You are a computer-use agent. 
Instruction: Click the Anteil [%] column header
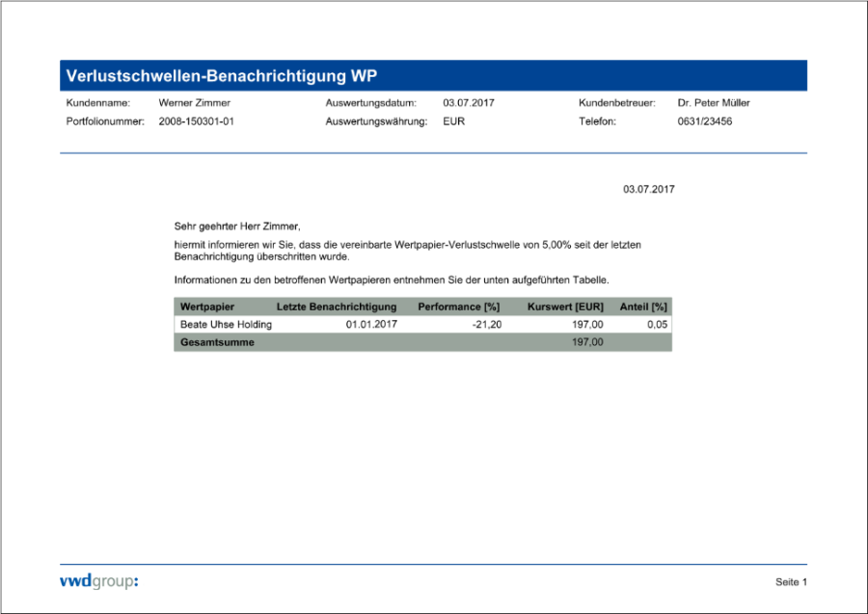(x=642, y=307)
